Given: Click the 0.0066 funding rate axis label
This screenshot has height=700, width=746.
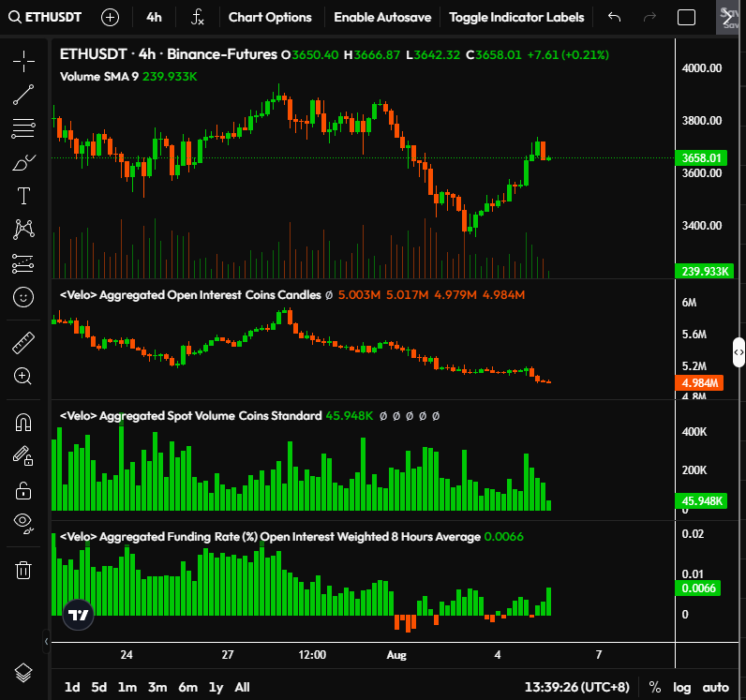Looking at the screenshot, I should (x=698, y=588).
